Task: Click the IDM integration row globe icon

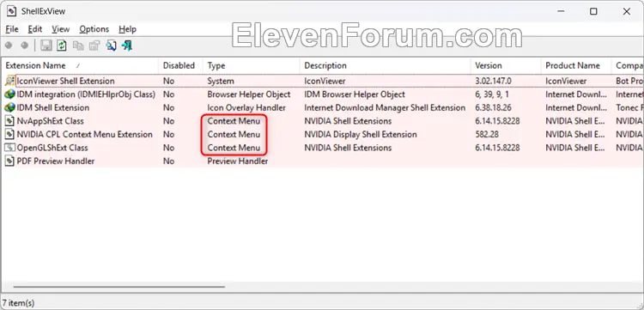Action: tap(9, 94)
